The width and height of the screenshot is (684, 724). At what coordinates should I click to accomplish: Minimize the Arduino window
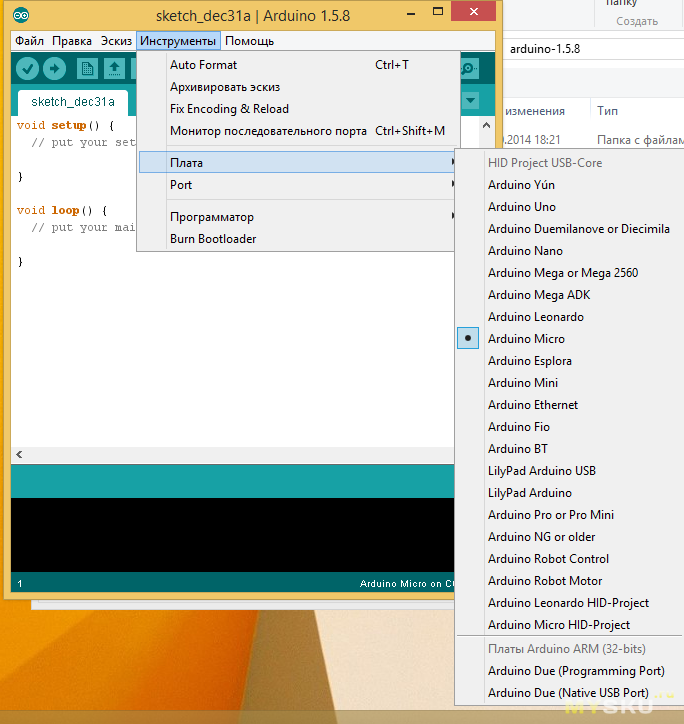point(411,14)
